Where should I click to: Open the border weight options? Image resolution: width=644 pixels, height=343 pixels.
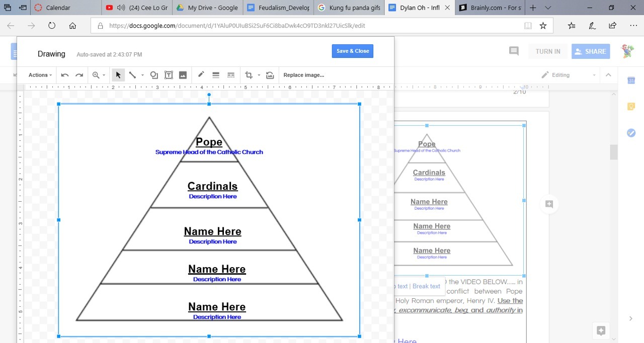point(216,75)
